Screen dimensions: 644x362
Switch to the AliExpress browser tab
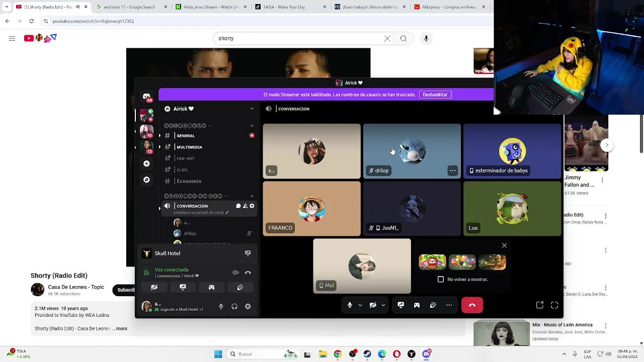point(449,7)
